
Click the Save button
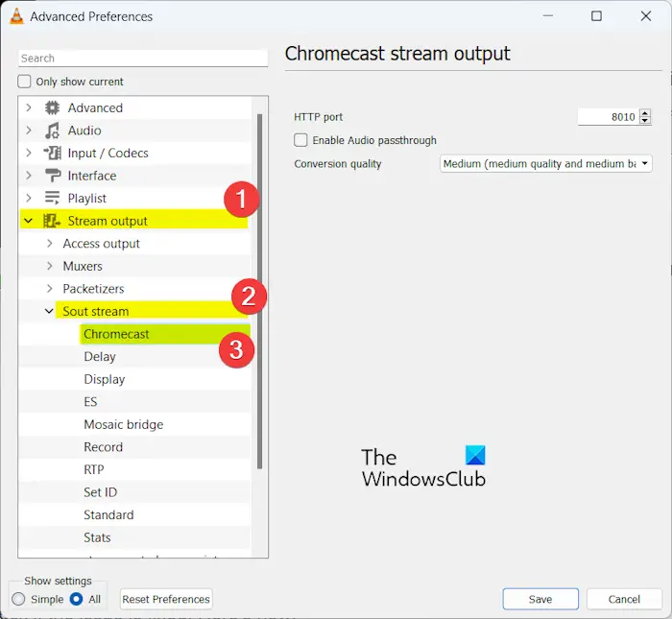(540, 599)
